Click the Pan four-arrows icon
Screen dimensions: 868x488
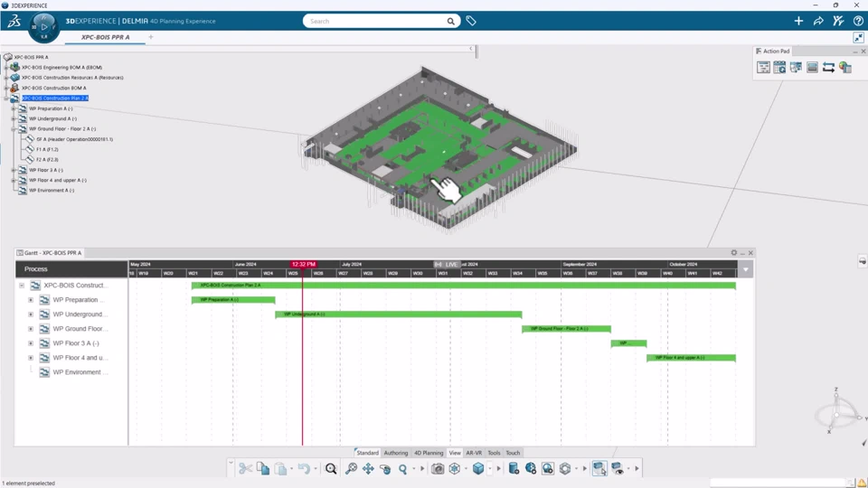pyautogui.click(x=368, y=469)
